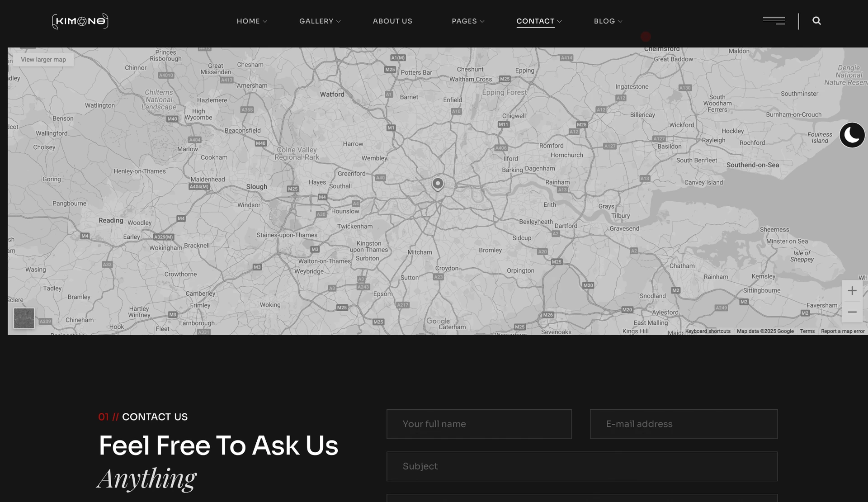Open the search magnifier icon

point(816,21)
